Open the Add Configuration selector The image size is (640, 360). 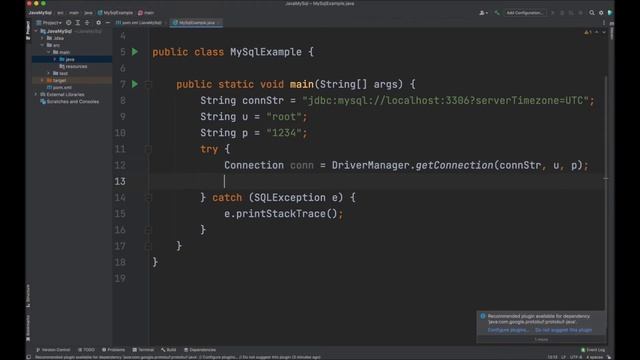pos(524,13)
